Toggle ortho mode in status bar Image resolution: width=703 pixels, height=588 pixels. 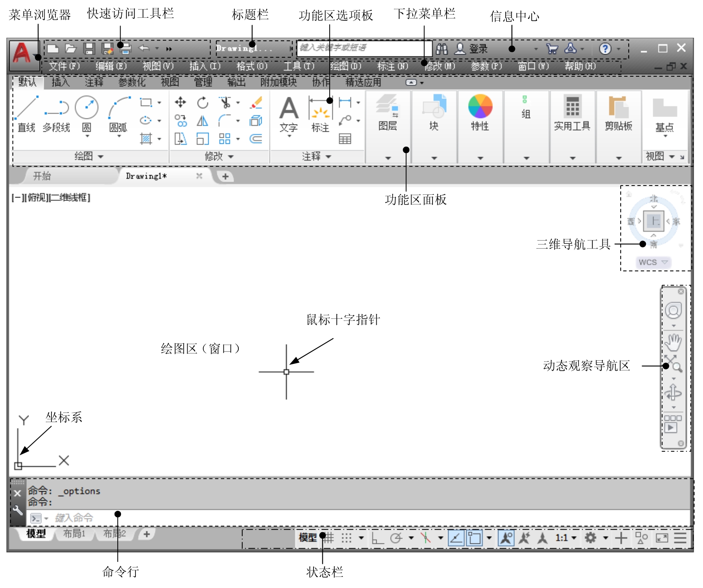pyautogui.click(x=377, y=538)
